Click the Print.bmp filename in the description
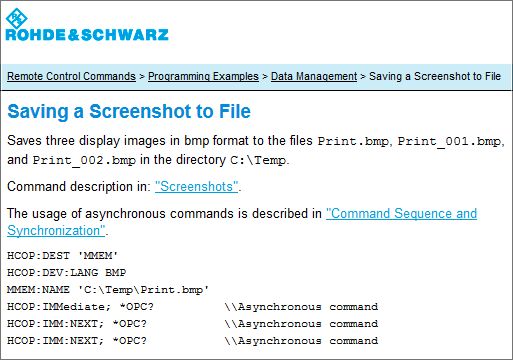Viewport: 513px width, 360px height. coord(353,141)
